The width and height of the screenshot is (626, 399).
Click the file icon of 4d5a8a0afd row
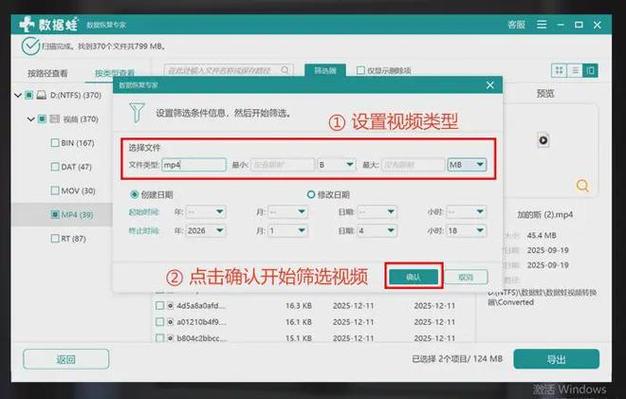point(170,306)
